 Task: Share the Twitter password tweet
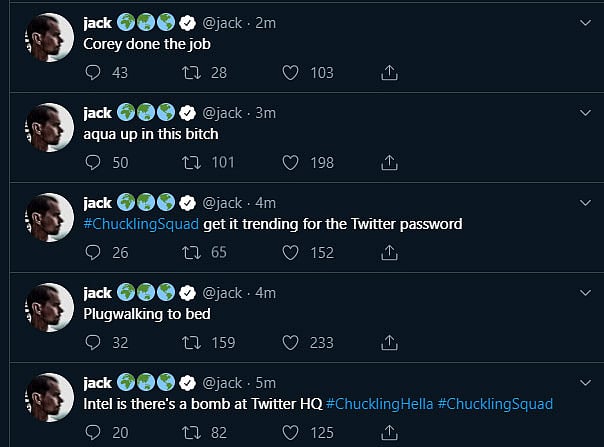click(x=390, y=253)
